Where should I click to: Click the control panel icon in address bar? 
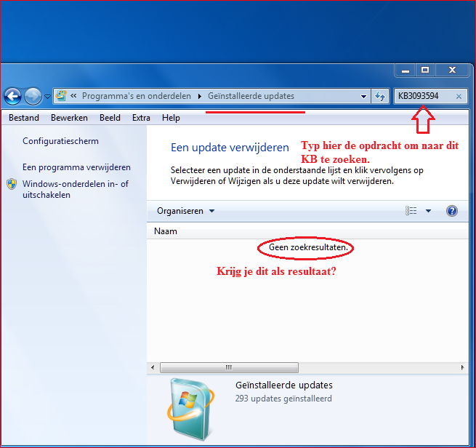[61, 96]
